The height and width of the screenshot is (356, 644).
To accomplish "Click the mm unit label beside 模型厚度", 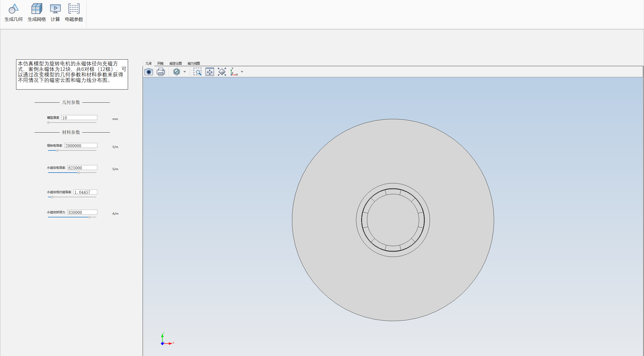I will 115,119.
